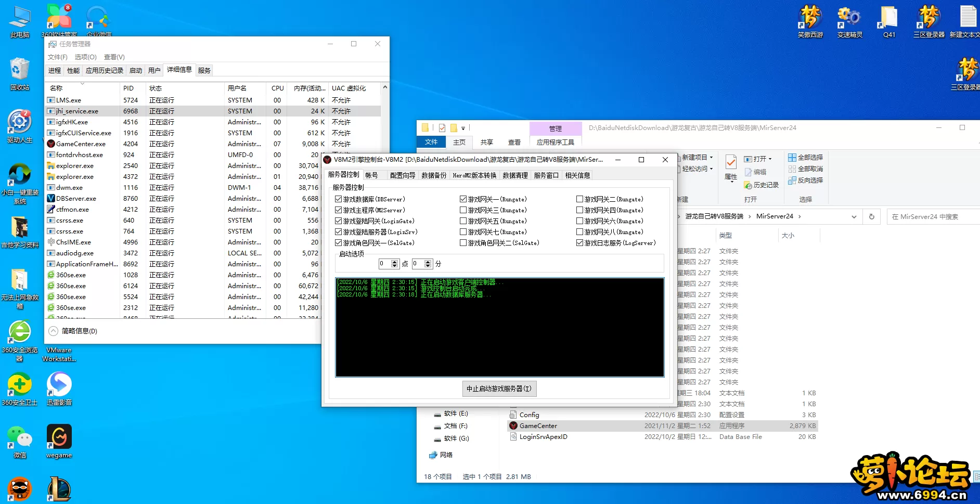
Task: Increase the startup minute (分) stepper
Action: tap(428, 262)
